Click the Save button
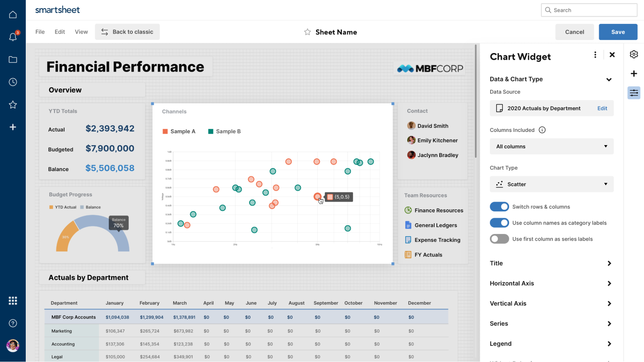The height and width of the screenshot is (362, 644). point(618,32)
